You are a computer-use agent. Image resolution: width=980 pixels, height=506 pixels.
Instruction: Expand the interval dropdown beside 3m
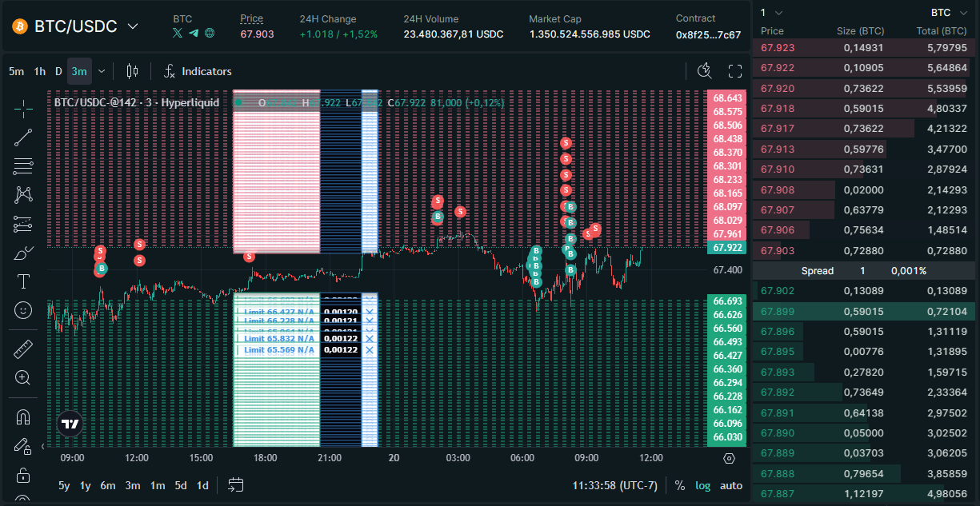coord(101,71)
